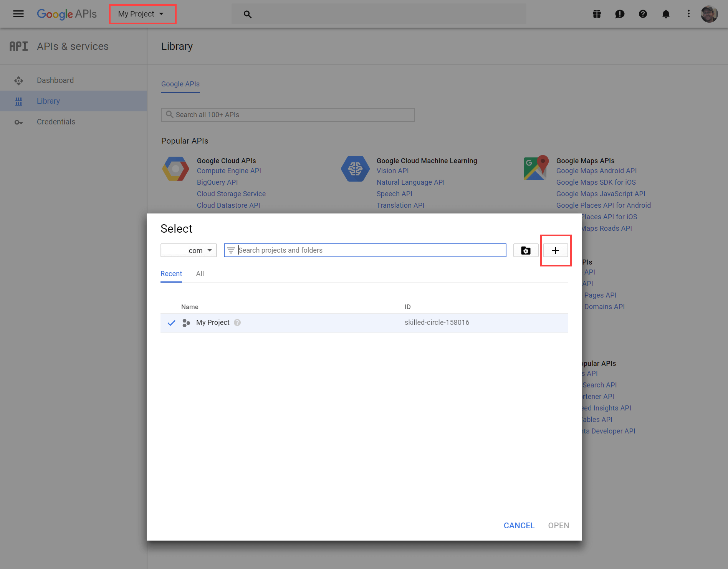Click the user account avatar

[x=709, y=14]
